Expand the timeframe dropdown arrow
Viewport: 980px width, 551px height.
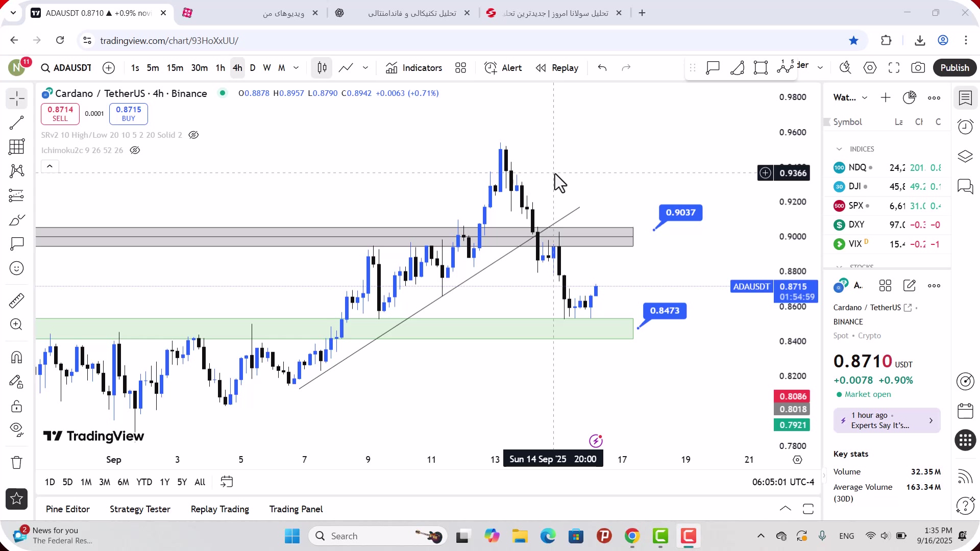point(296,68)
